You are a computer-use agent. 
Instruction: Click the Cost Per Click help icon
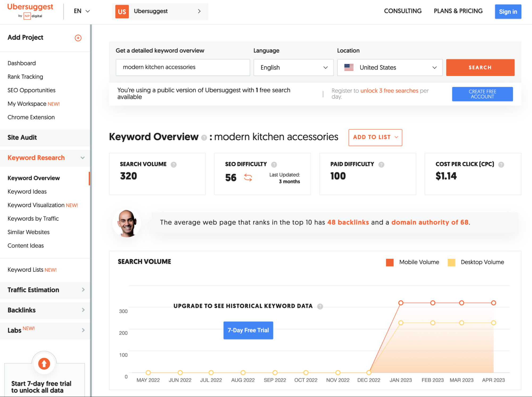coord(501,165)
